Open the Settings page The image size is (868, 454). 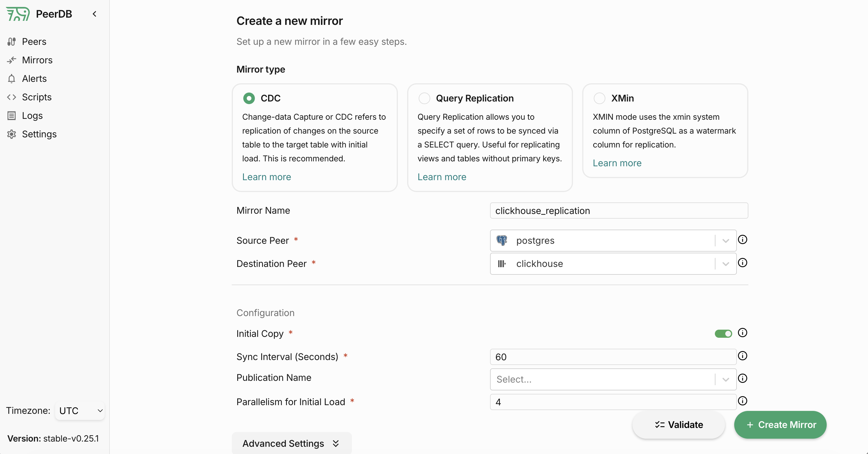pos(39,134)
